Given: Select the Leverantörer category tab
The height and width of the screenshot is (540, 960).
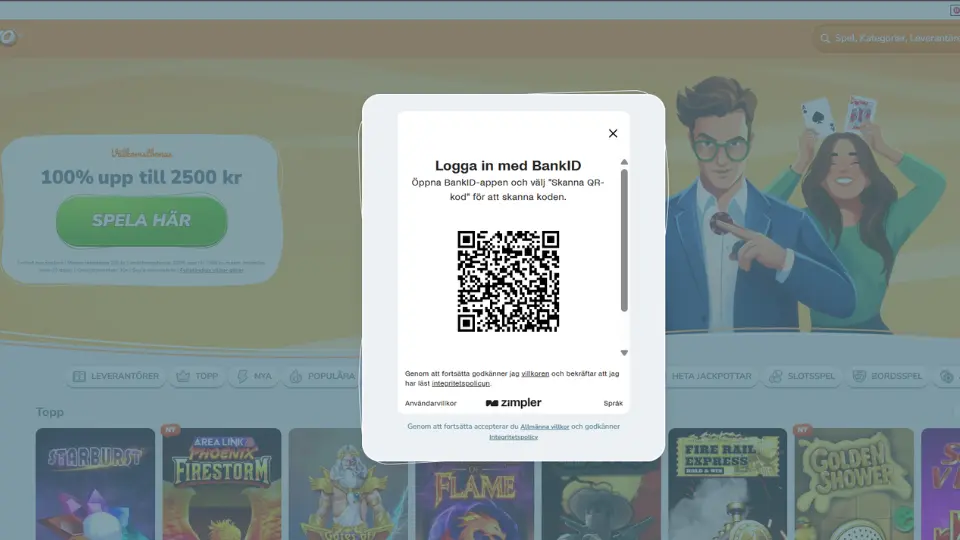Looking at the screenshot, I should 116,376.
